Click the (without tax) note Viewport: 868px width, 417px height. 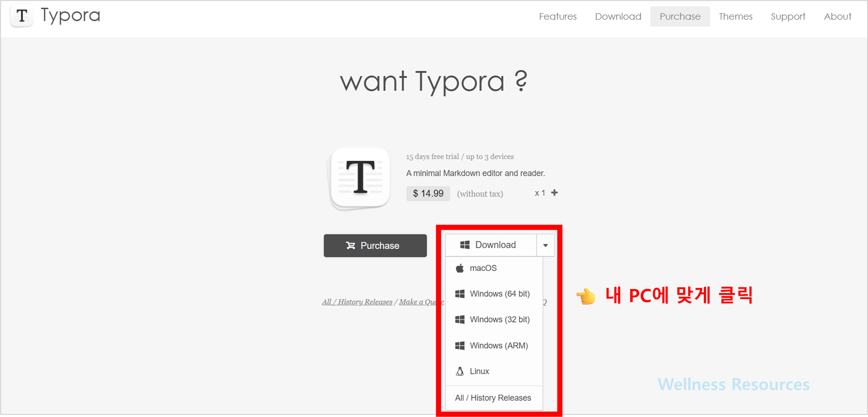point(480,194)
